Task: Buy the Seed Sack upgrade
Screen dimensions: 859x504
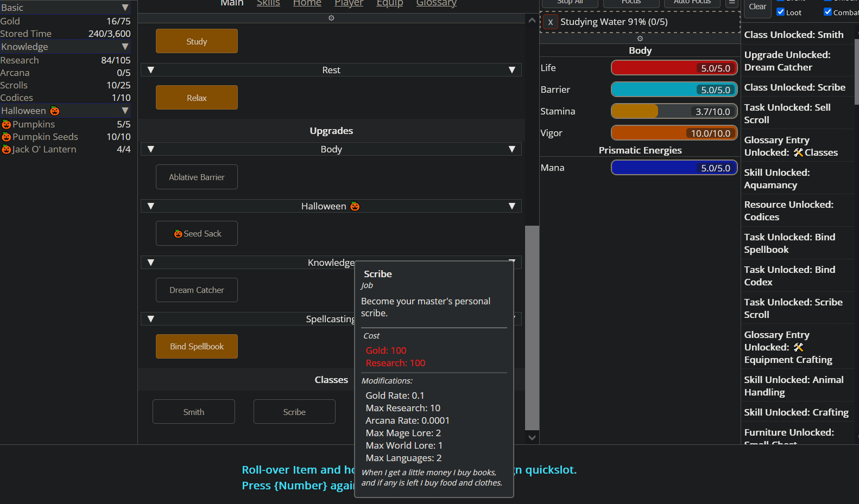Action: [x=197, y=233]
